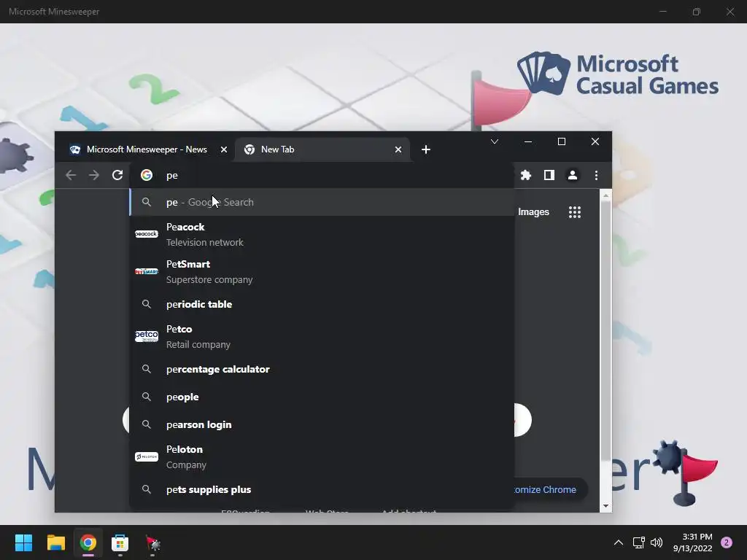Close the New Tab tab
The image size is (747, 560).
coord(398,149)
